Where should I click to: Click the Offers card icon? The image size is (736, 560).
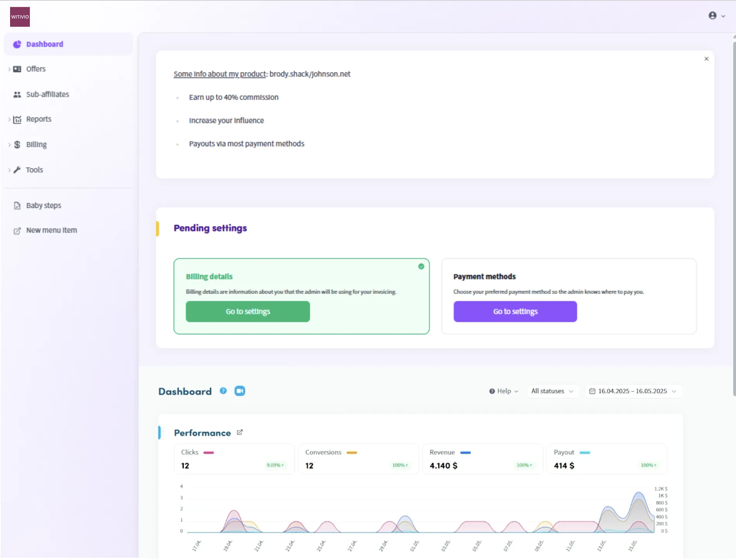click(x=17, y=69)
